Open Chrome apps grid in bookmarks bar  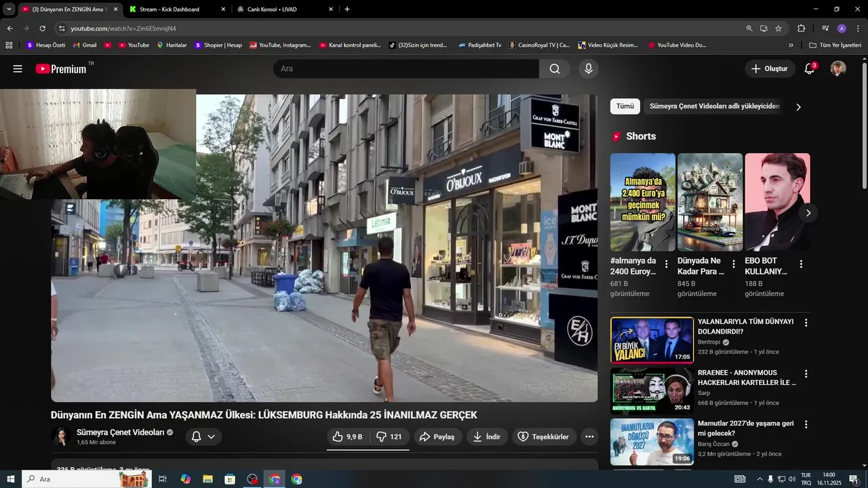pos(9,45)
